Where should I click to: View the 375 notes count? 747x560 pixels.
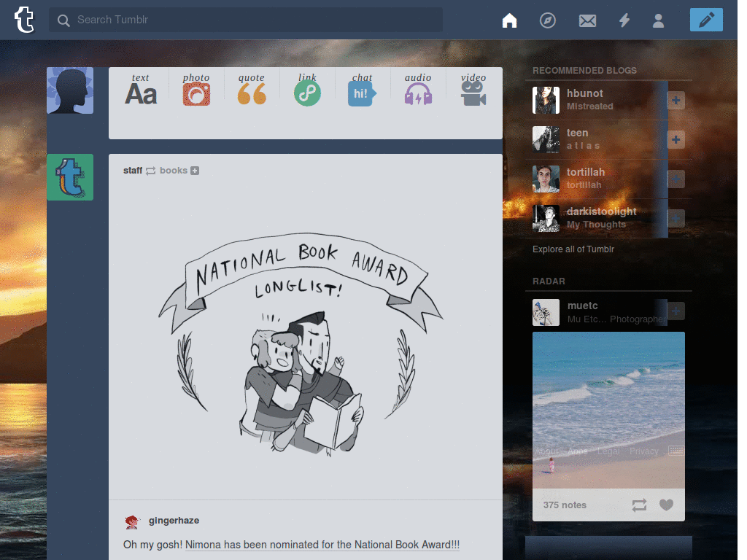coord(565,505)
